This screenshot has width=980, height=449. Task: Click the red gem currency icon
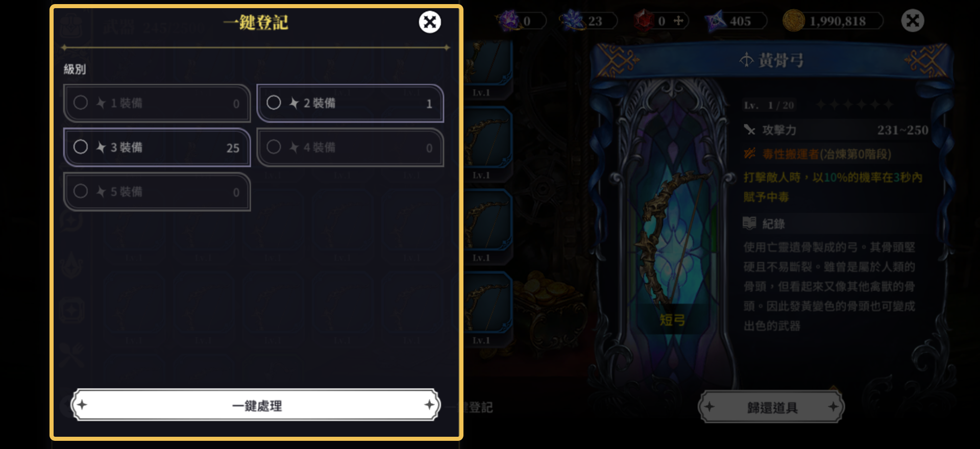pos(644,21)
